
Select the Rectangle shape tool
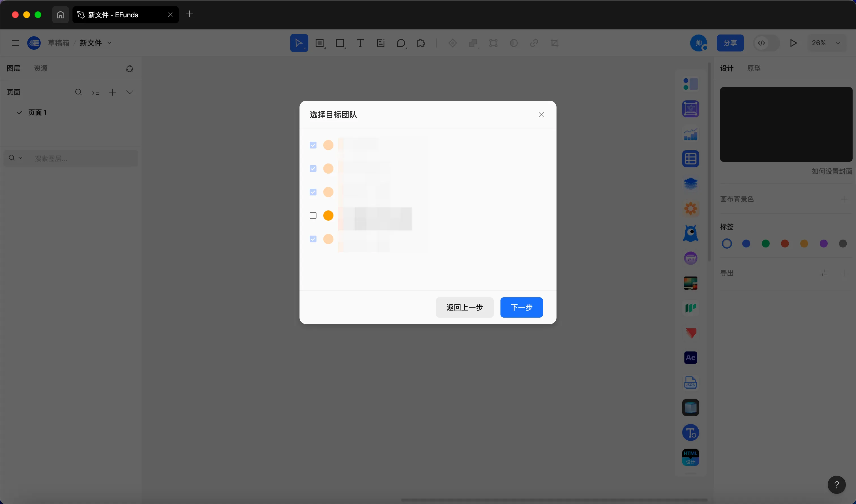pyautogui.click(x=340, y=43)
